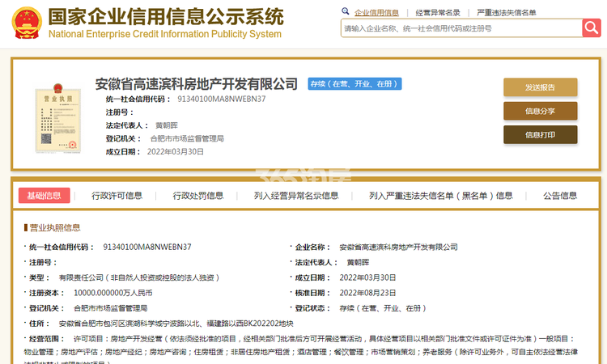Click 2022年03月30日 in the header card

[176, 151]
